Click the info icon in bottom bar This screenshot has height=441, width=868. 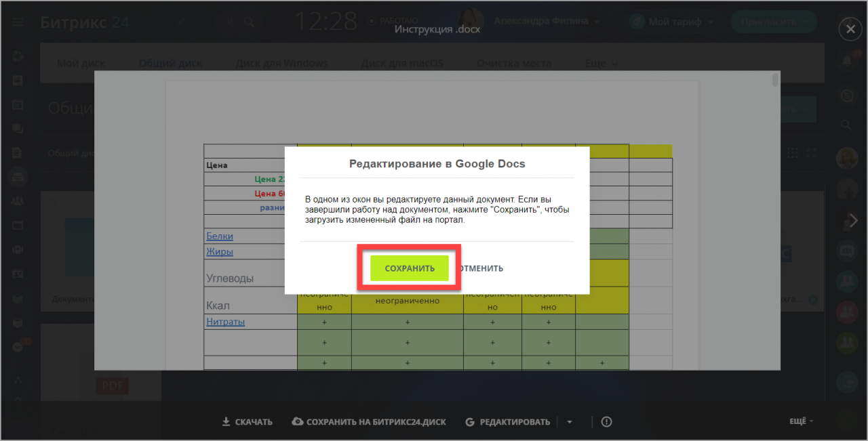pos(606,421)
